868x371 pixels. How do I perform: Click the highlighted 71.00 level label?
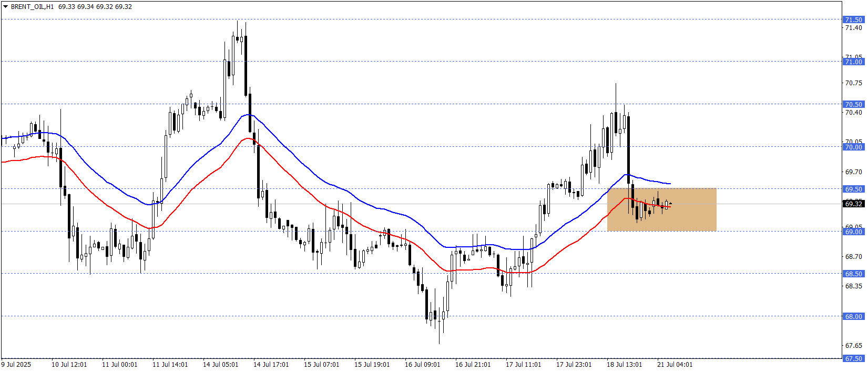click(853, 62)
